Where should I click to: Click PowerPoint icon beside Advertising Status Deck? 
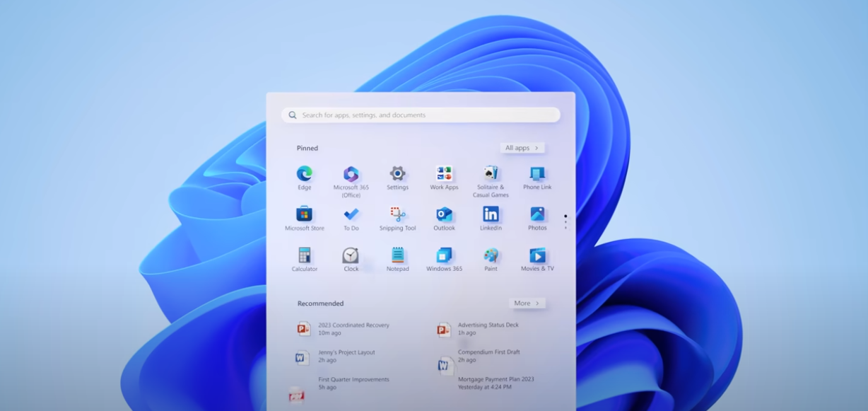click(443, 330)
